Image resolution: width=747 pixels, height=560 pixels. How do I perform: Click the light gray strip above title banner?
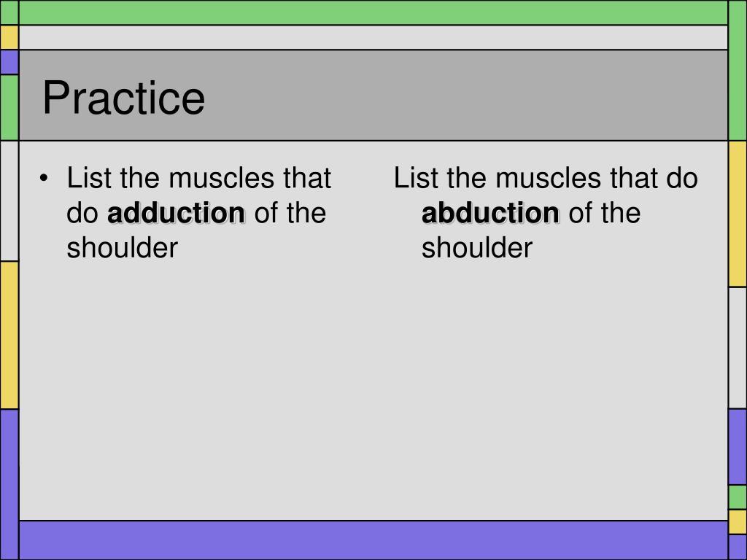[373, 37]
